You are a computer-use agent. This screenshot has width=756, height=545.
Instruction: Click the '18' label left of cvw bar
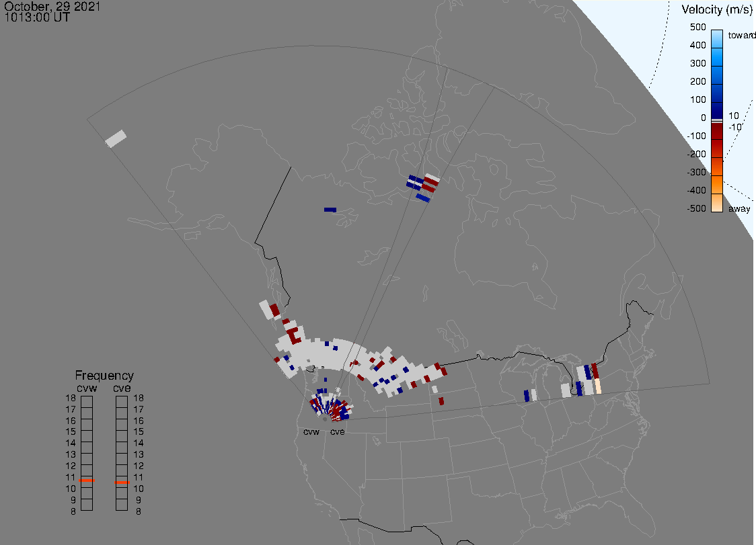point(71,398)
